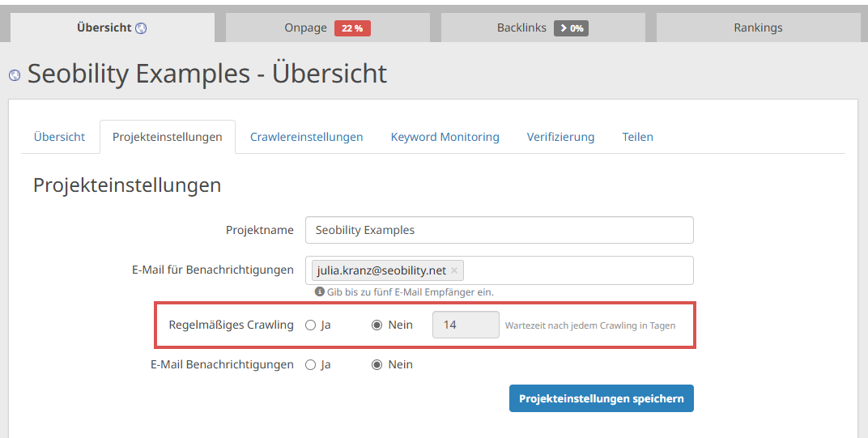
Task: Click the crawling wait time field showing 14
Action: point(466,325)
